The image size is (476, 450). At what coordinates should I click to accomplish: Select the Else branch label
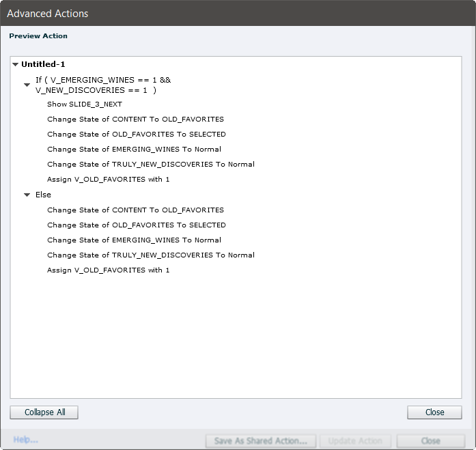coord(43,195)
